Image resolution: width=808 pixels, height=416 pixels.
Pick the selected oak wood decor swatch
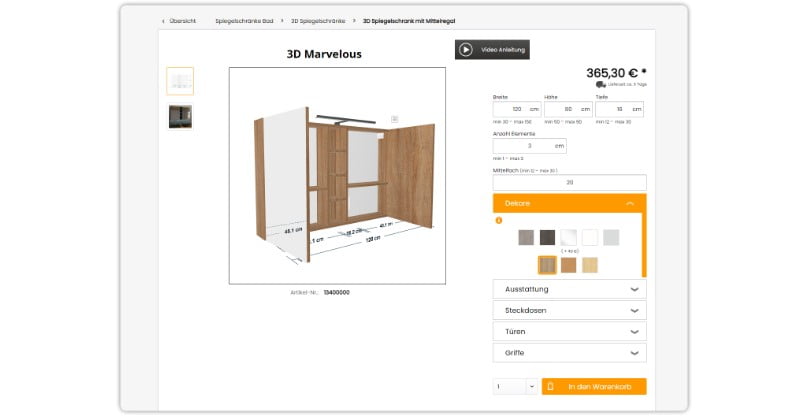click(x=547, y=265)
